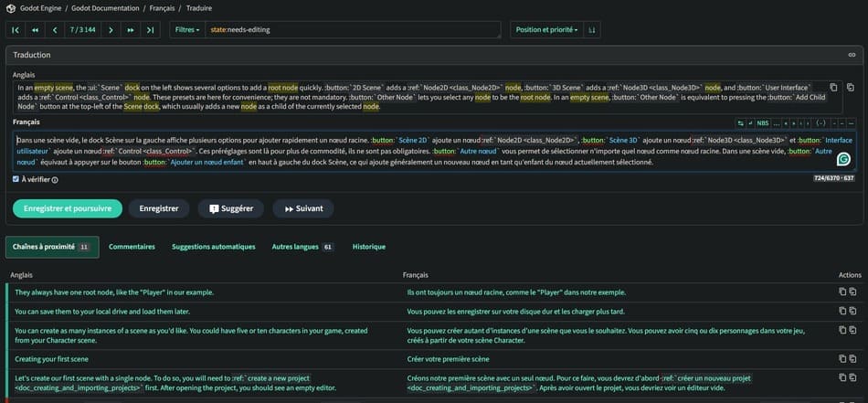Toggle the sort order direction icon
Screen dimensions: 868x403
tap(592, 30)
